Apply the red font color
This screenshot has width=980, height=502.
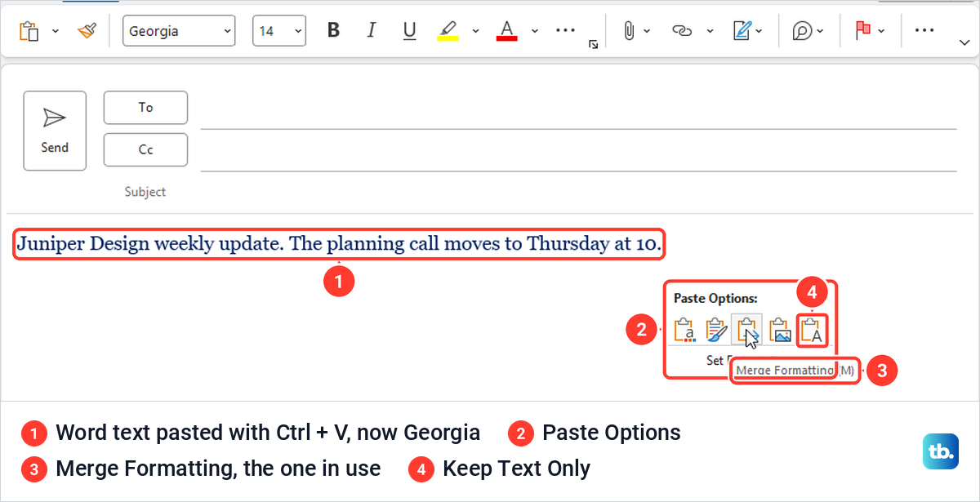click(507, 31)
